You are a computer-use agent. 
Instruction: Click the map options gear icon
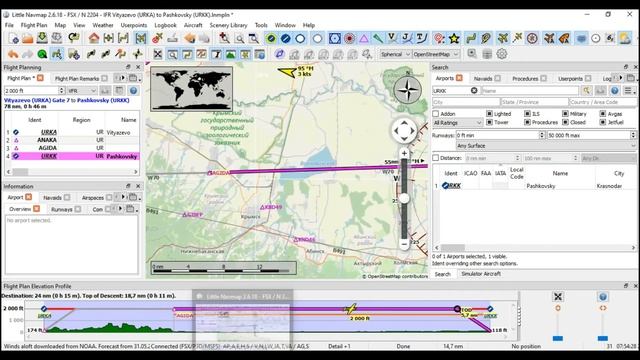tap(502, 54)
